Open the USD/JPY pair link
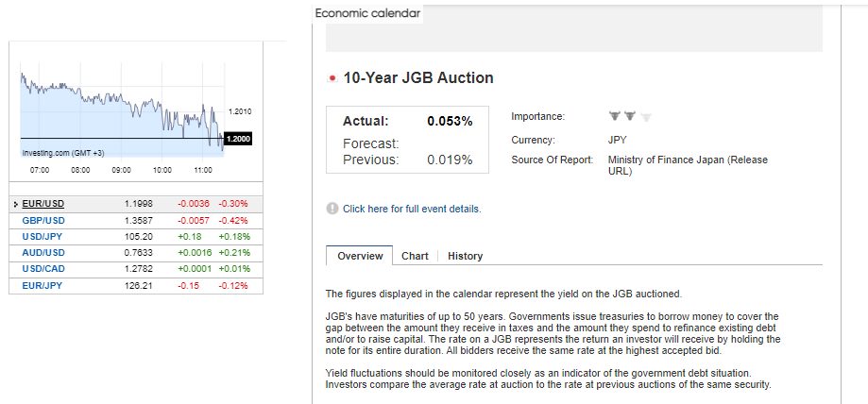 tap(42, 236)
